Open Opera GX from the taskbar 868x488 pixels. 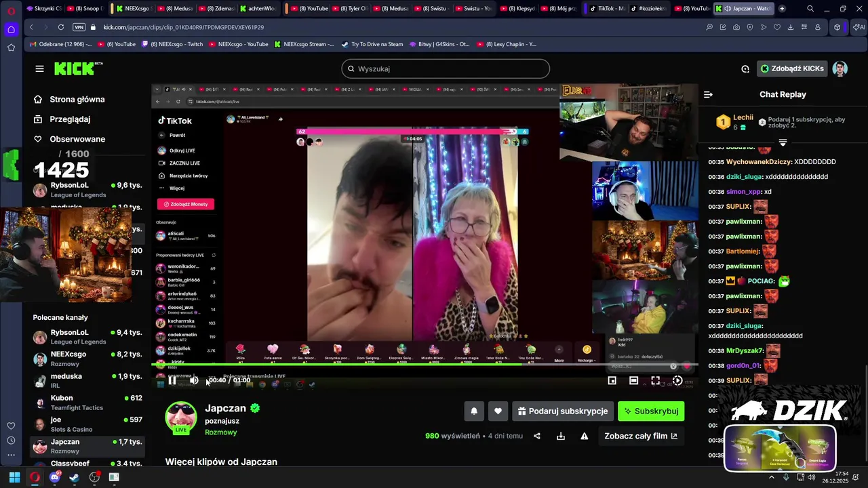pos(35,477)
